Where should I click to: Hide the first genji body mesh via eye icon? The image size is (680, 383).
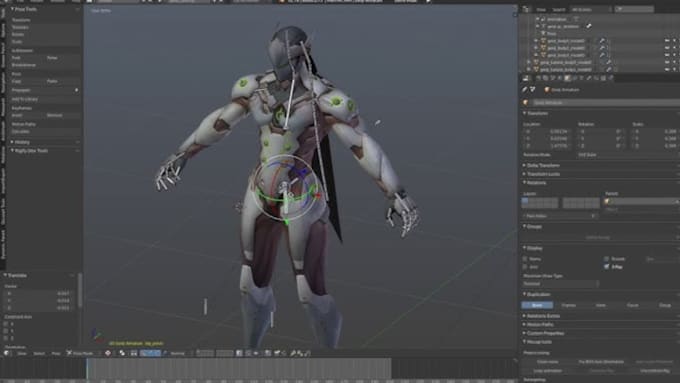(667, 41)
